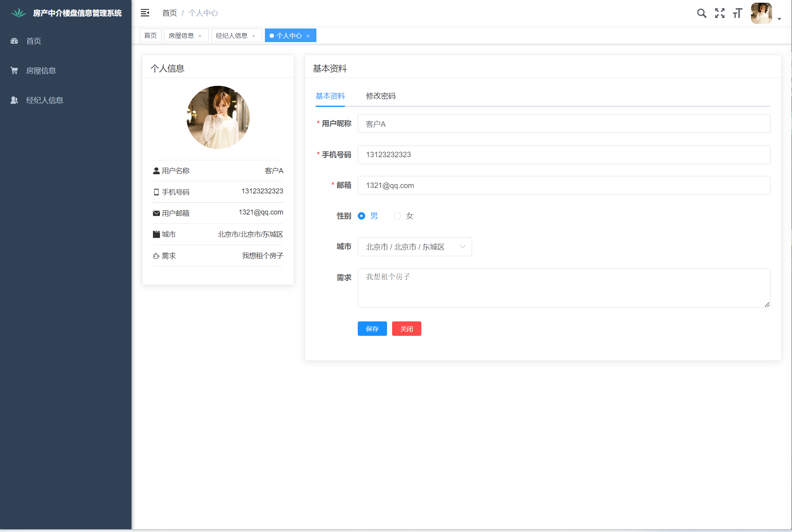Screen dimensions: 792x532
Task: Open the 城市 cascader dropdown
Action: 414,247
